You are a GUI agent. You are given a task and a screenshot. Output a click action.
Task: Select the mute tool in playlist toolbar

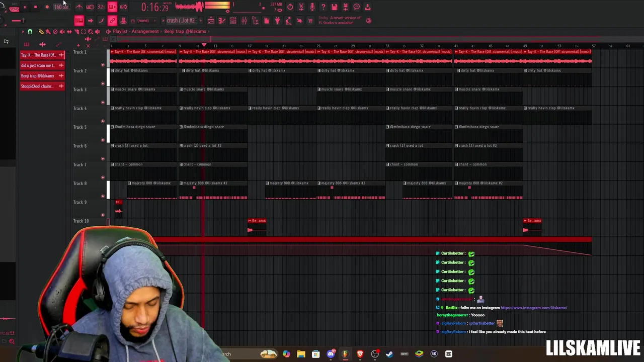(x=62, y=32)
